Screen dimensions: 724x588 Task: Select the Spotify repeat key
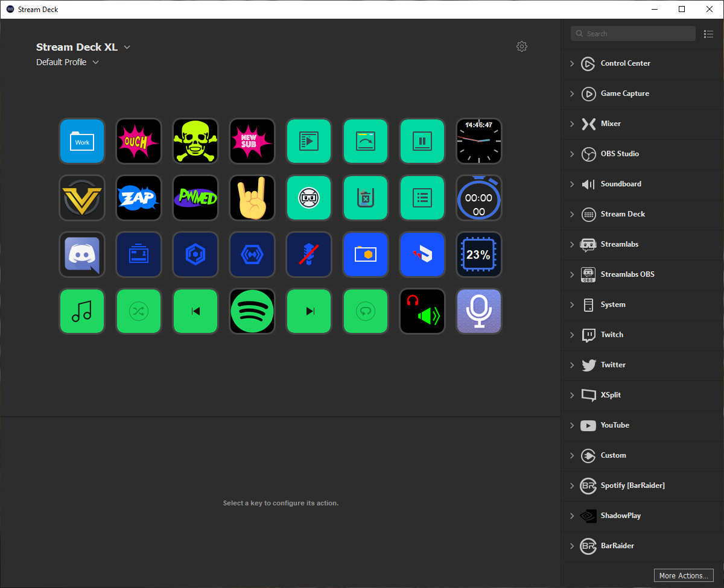tap(366, 311)
